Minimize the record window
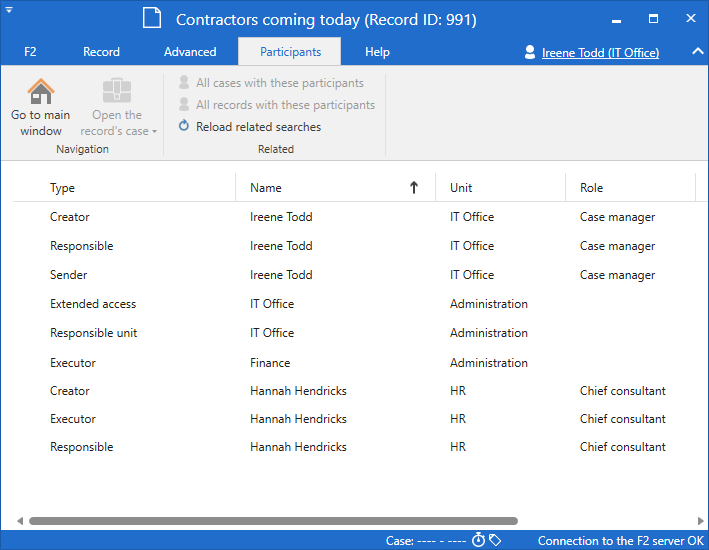The height and width of the screenshot is (550, 709). tap(616, 19)
